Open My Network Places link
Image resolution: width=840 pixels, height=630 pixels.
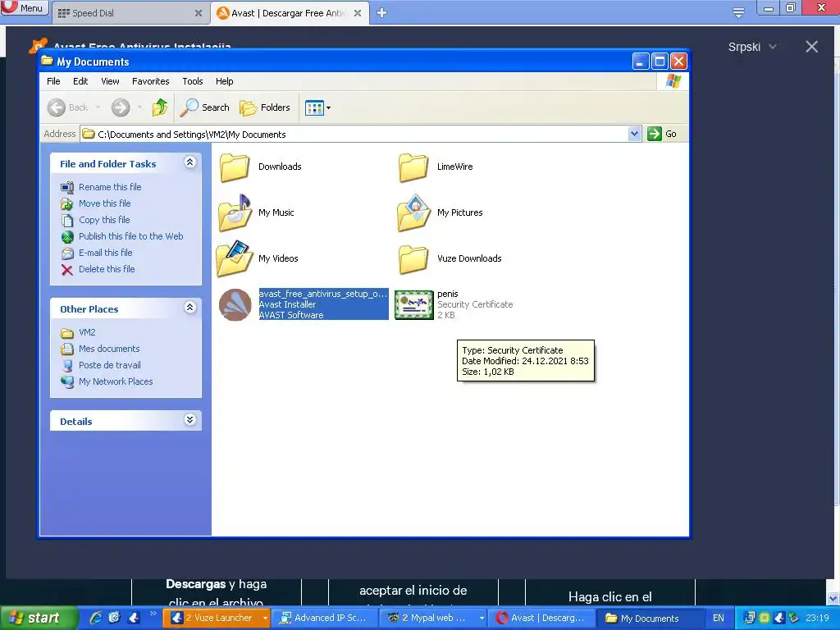(x=115, y=381)
